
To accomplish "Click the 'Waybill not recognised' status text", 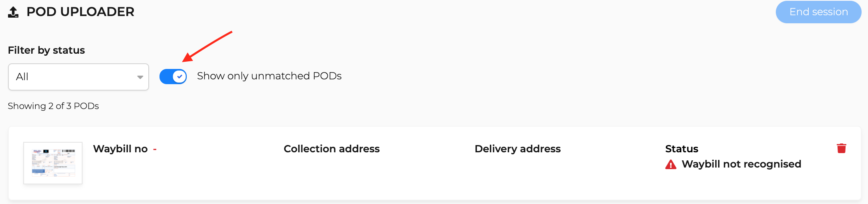I will (x=741, y=164).
